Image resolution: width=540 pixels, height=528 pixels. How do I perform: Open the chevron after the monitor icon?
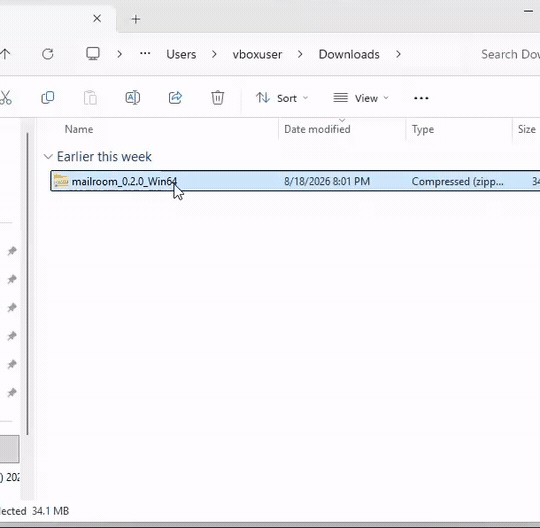119,54
